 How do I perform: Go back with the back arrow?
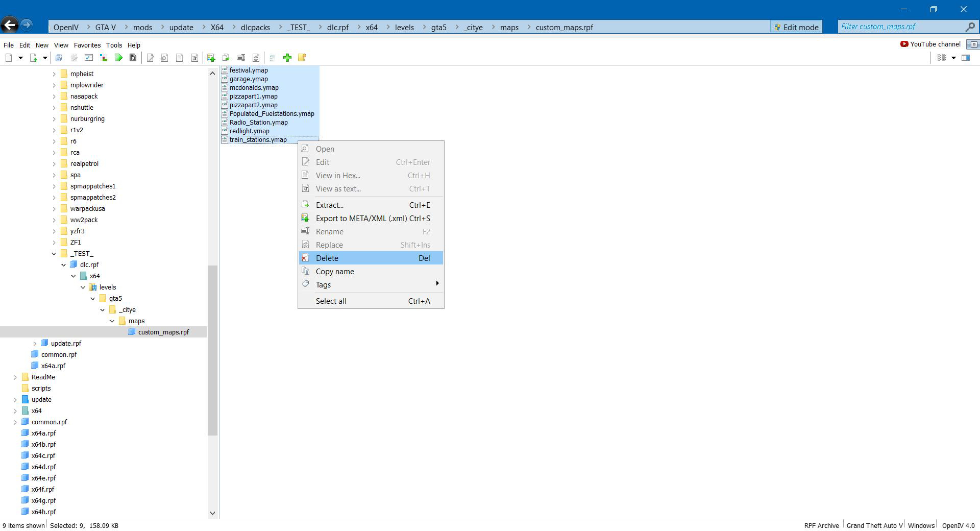tap(10, 25)
